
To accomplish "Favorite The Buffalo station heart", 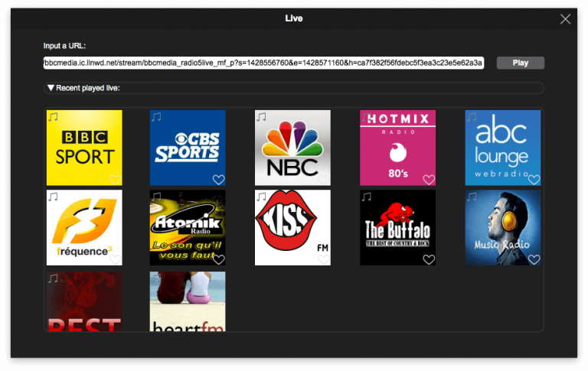I will point(429,259).
